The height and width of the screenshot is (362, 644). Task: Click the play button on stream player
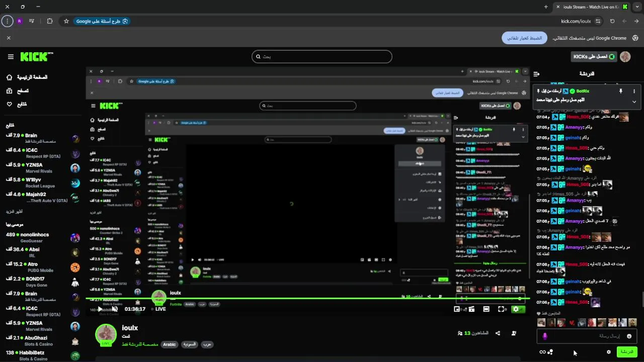(x=101, y=309)
